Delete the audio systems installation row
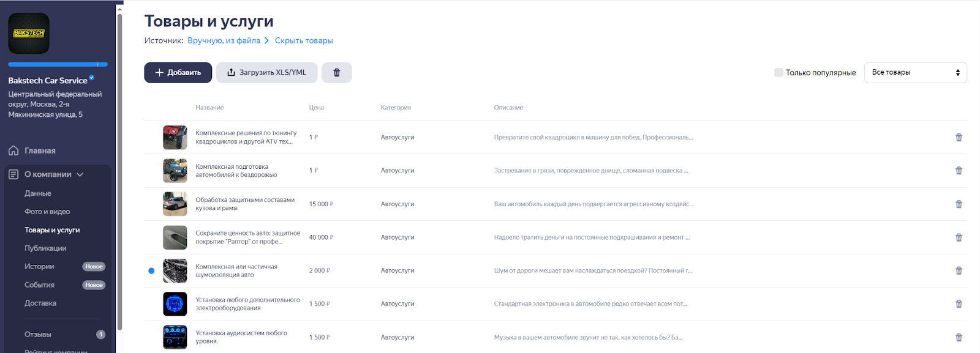Screen dimensions: 980x353 (x=959, y=337)
